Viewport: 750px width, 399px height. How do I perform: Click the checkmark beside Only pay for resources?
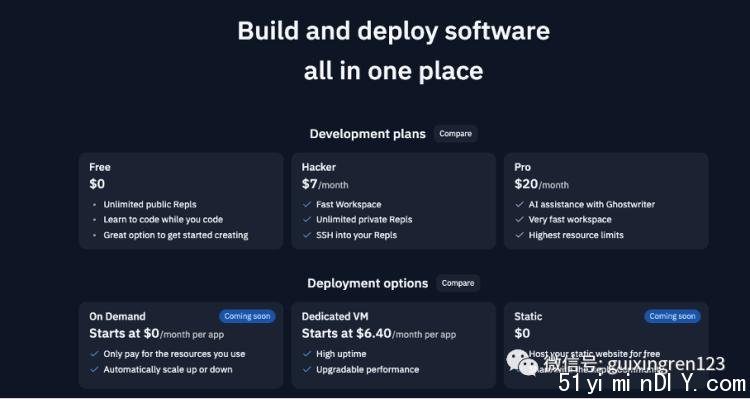94,354
